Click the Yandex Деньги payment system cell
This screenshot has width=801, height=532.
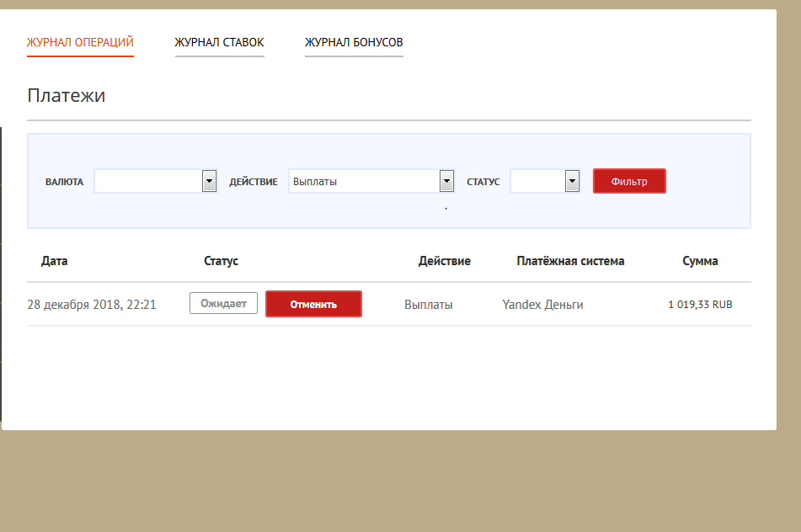click(x=542, y=305)
